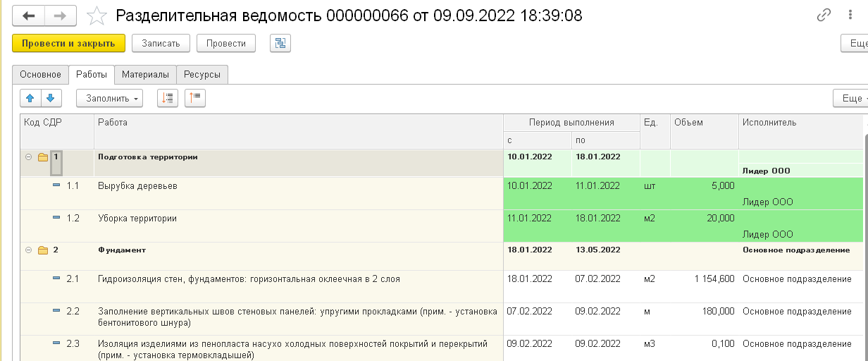Screen dimensions: 868x361
Task: Open the three-dot window menu
Action: (850, 16)
